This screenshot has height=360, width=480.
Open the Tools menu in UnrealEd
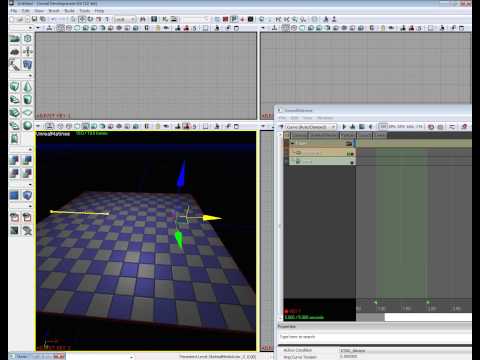85,11
